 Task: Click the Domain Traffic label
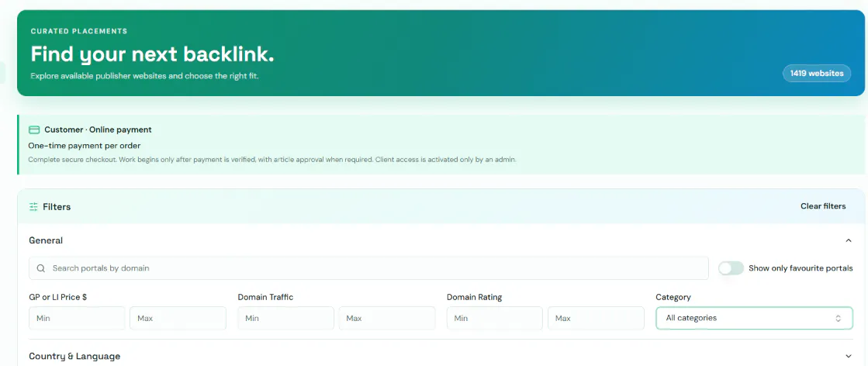(266, 297)
